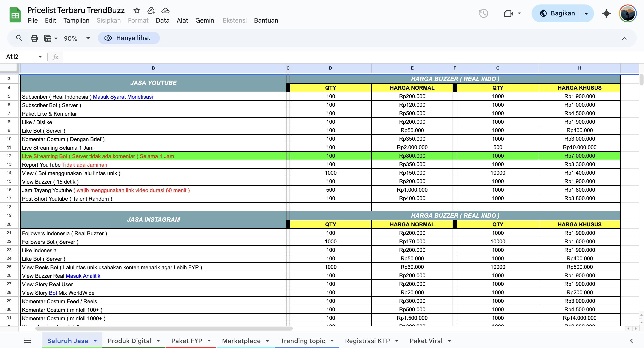This screenshot has height=348, width=644.
Task: Open the Gemini sparkle assistant icon
Action: click(606, 13)
